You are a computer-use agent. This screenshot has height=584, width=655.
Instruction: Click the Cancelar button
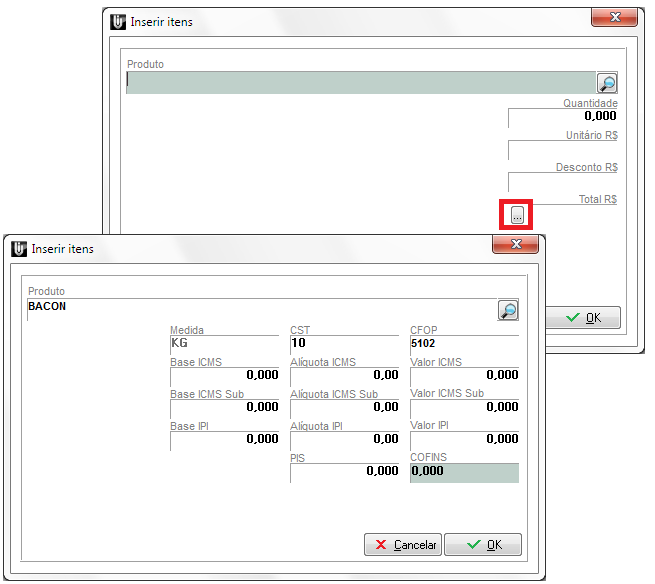[403, 545]
